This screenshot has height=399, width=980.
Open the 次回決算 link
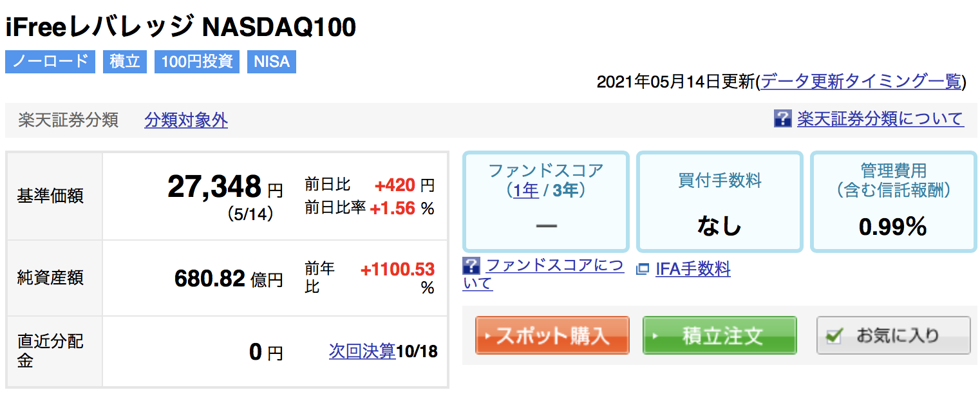tap(363, 351)
